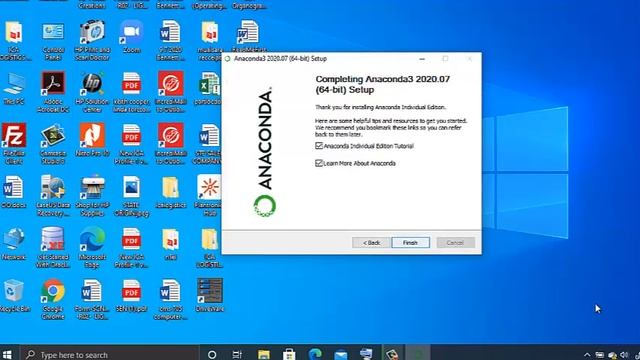Select the Control Panel desktop icon
Viewport: 640px width, 360px height.
click(x=53, y=41)
